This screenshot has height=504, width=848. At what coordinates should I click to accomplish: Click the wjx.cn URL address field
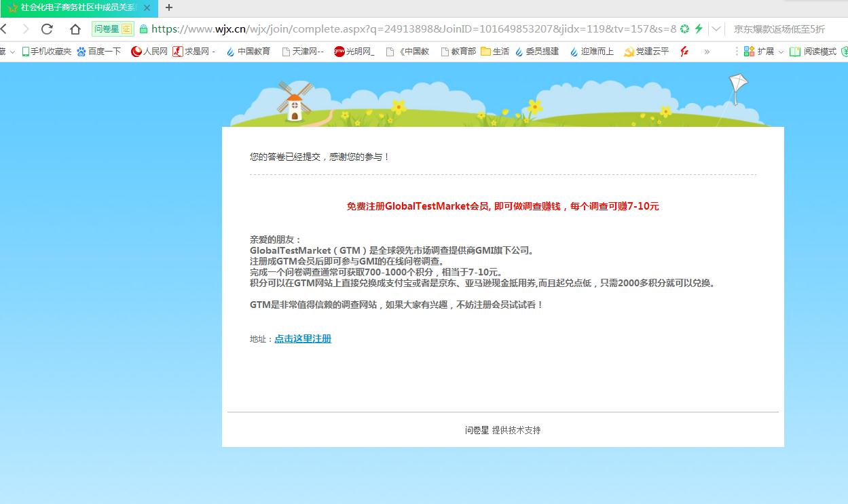tap(414, 28)
